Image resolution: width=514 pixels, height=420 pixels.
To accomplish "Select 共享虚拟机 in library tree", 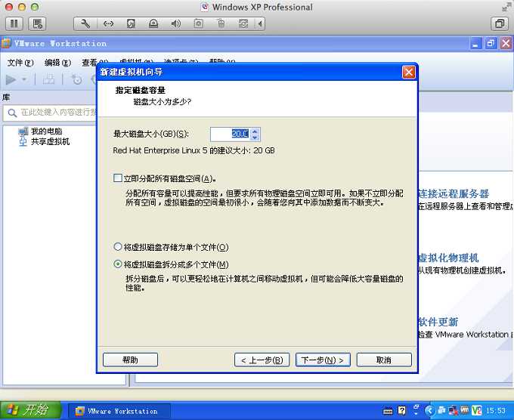I will pyautogui.click(x=45, y=141).
